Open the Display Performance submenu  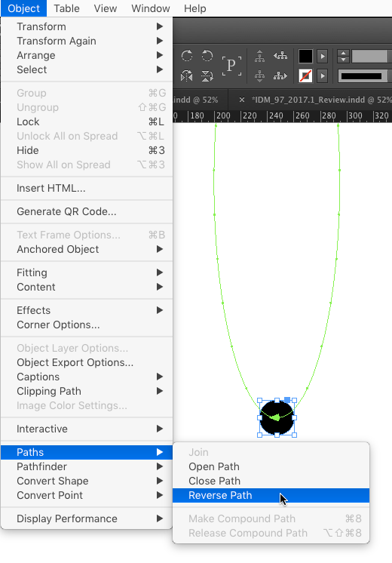tap(87, 518)
